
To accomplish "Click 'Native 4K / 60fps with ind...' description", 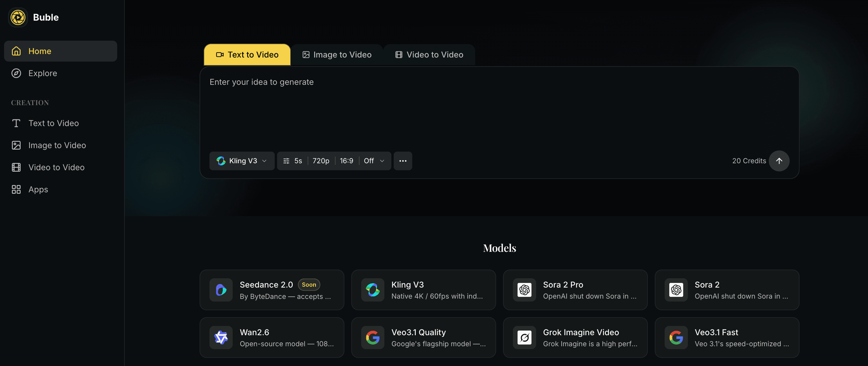I will point(437,296).
